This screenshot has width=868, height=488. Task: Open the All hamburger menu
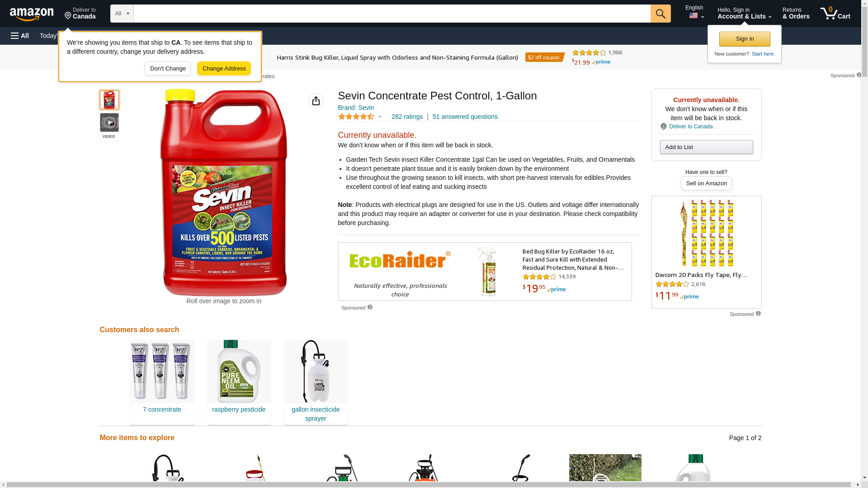20,36
